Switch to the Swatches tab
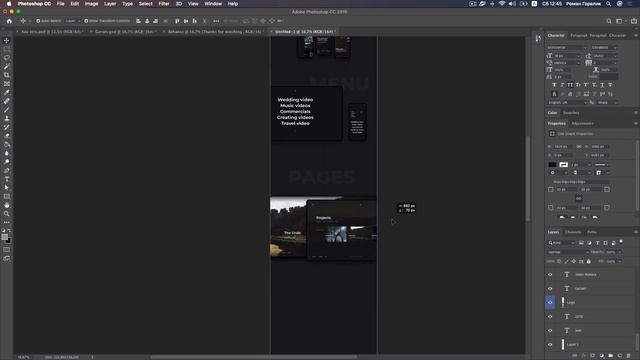The height and width of the screenshot is (360, 640). tap(571, 113)
